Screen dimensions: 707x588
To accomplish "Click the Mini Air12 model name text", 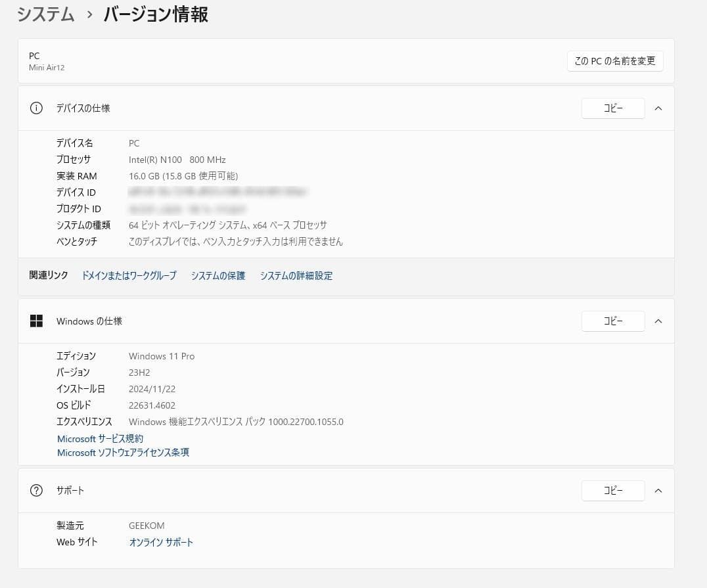I will (x=47, y=68).
